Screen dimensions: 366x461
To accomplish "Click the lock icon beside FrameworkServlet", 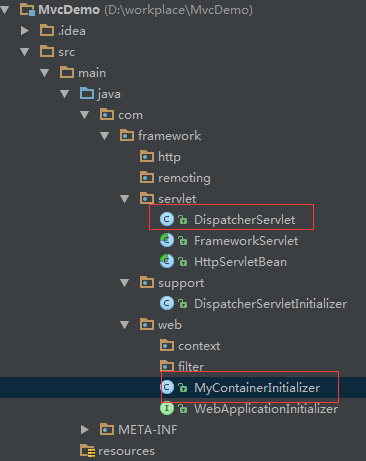I will tap(182, 241).
